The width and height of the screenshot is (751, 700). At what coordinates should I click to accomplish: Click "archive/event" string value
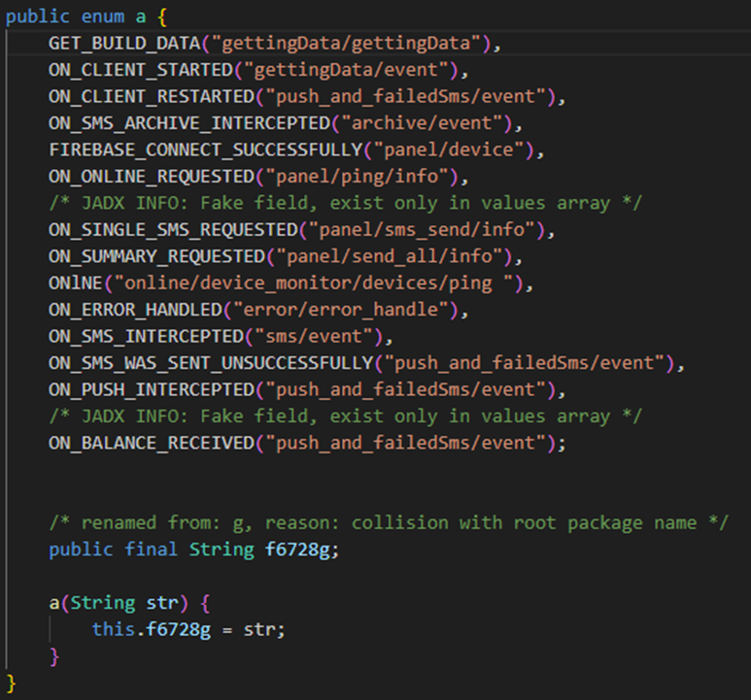(x=422, y=123)
